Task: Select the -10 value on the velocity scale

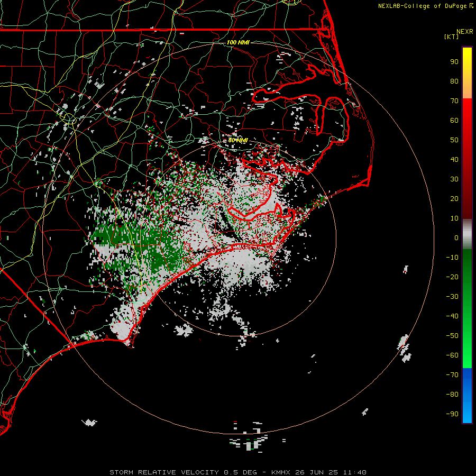Action: pos(452,258)
